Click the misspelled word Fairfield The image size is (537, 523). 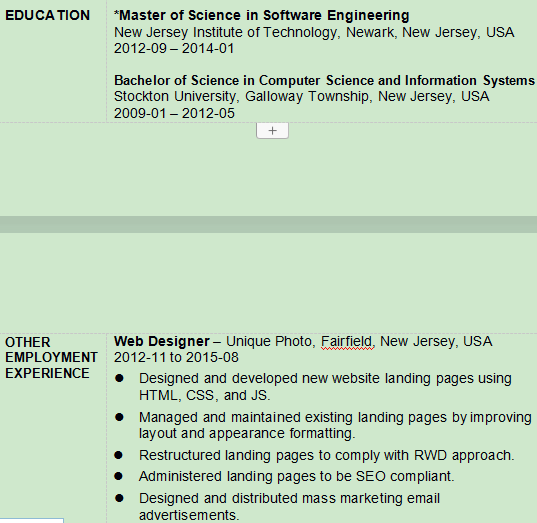point(346,341)
